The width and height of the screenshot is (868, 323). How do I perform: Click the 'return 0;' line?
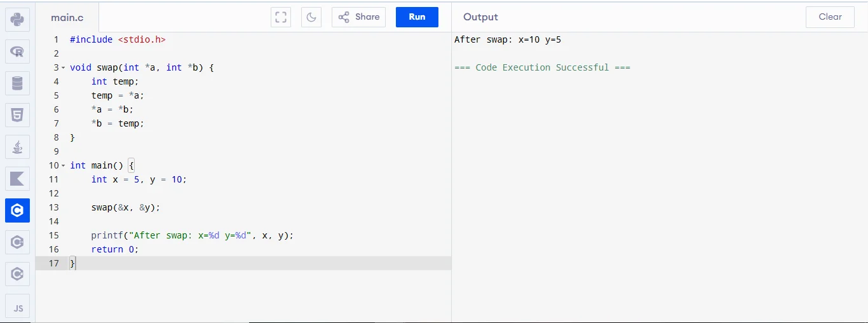tap(115, 249)
